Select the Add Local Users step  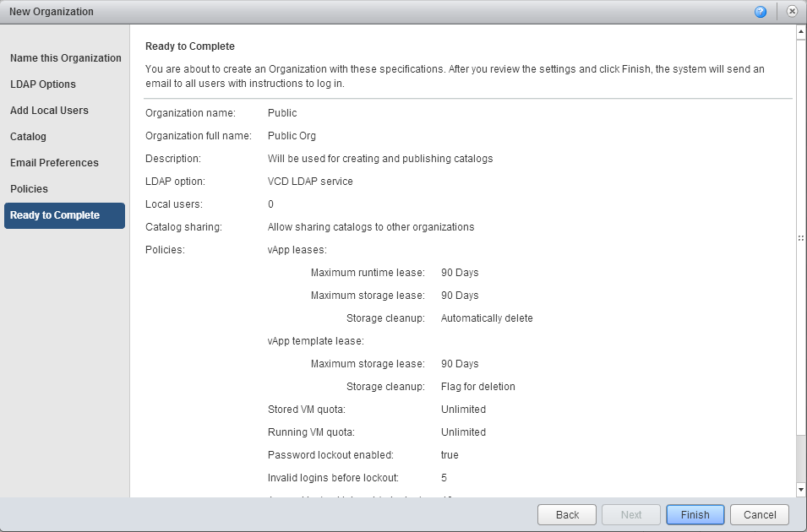49,111
